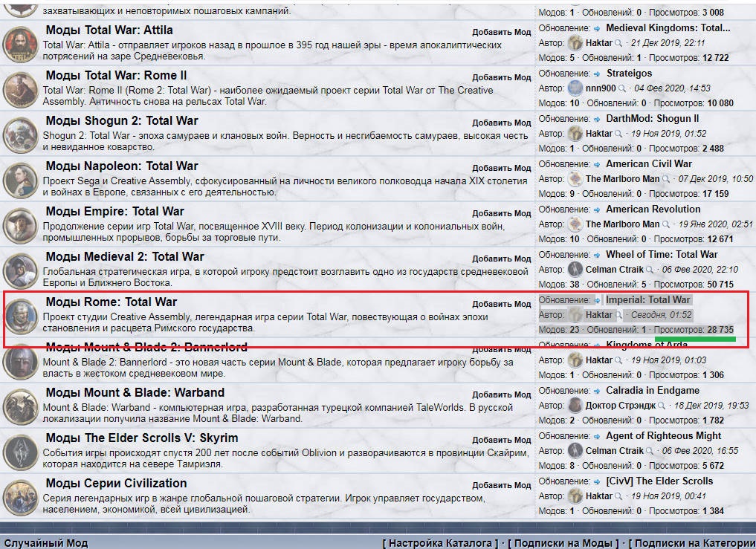Image resolution: width=756 pixels, height=549 pixels.
Task: Click Celman Ctraik avatar in Medieval 2 row
Action: coord(575,270)
